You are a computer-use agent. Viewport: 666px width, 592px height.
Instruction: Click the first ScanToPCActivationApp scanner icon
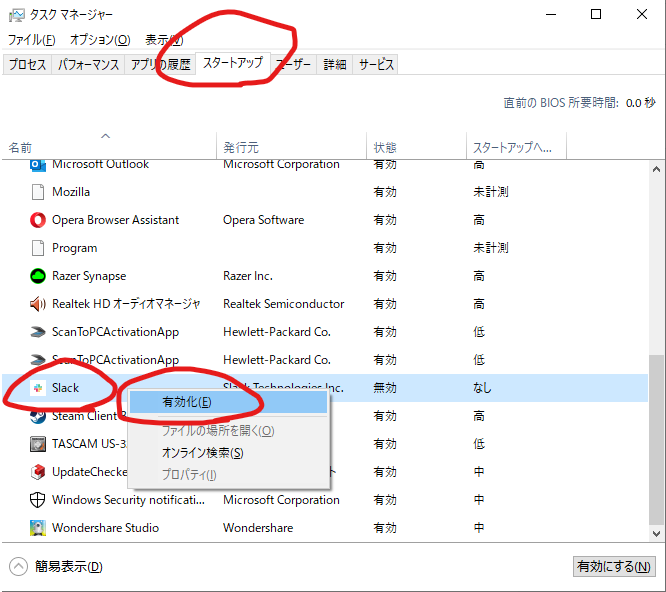coord(38,332)
